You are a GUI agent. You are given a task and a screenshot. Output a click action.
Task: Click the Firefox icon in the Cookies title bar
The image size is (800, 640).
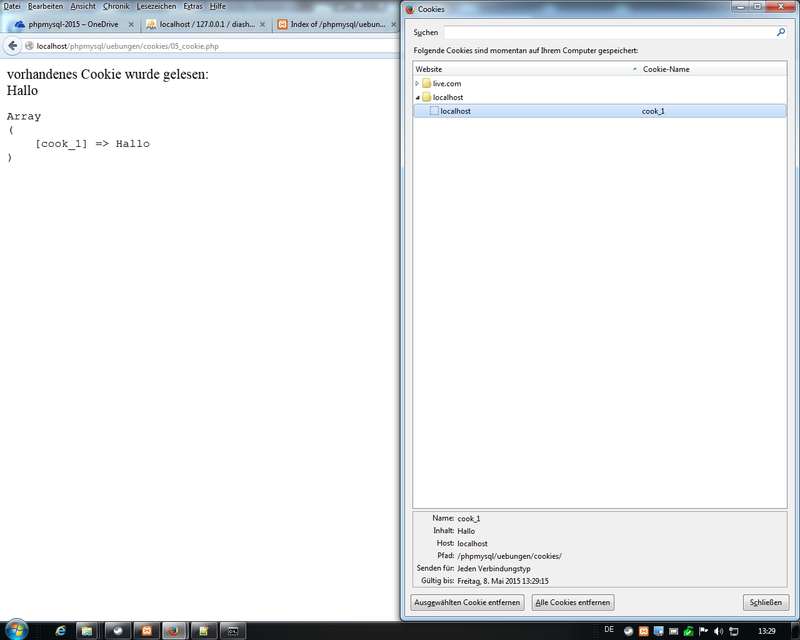(x=410, y=9)
